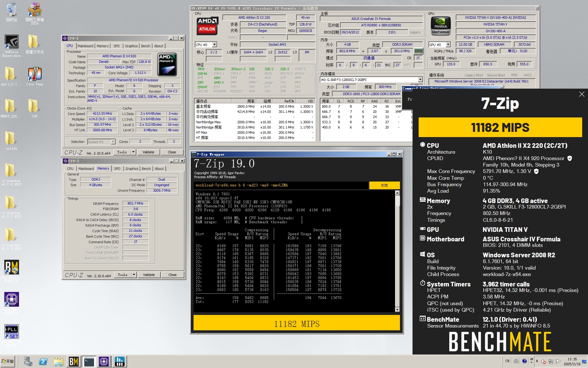Open the PLL SET desktop shortcut
The image size is (588, 368).
11,335
